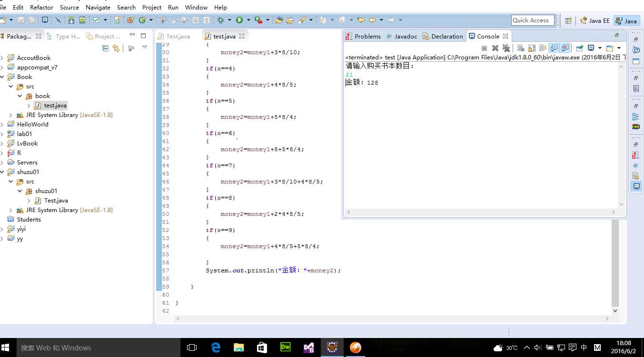Click the Open Task (folder) icon
The image size is (644, 357).
pyautogui.click(x=290, y=20)
